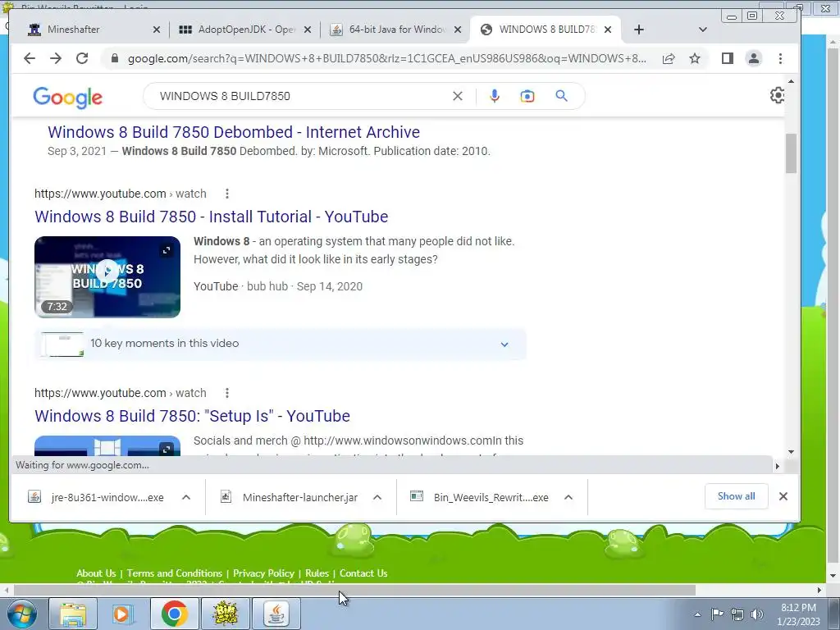View site info via the padlock icon
The image size is (840, 630).
[x=114, y=58]
